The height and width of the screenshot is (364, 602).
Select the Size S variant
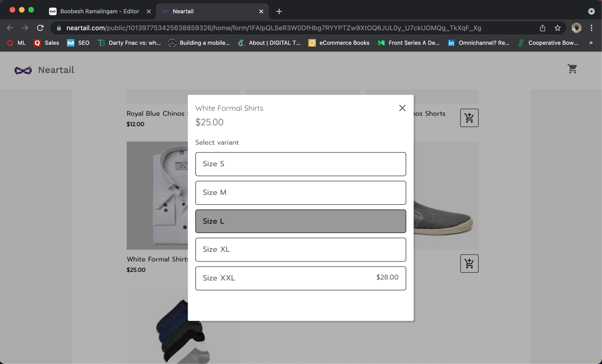pos(301,164)
